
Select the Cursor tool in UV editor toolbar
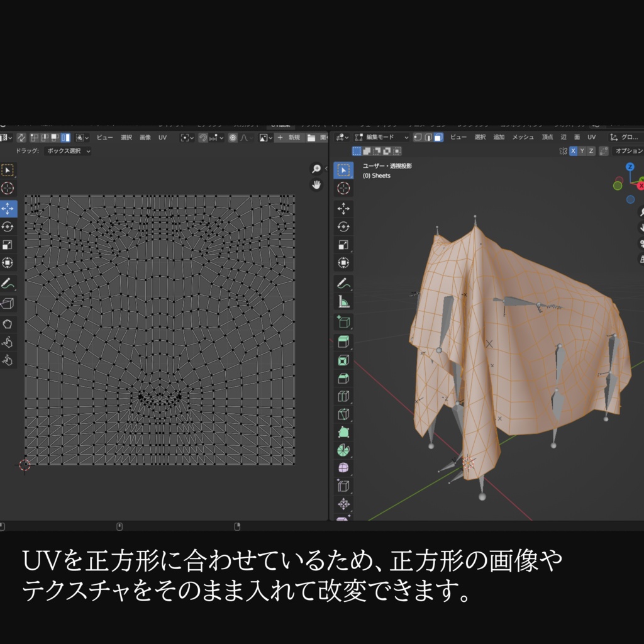(8, 188)
